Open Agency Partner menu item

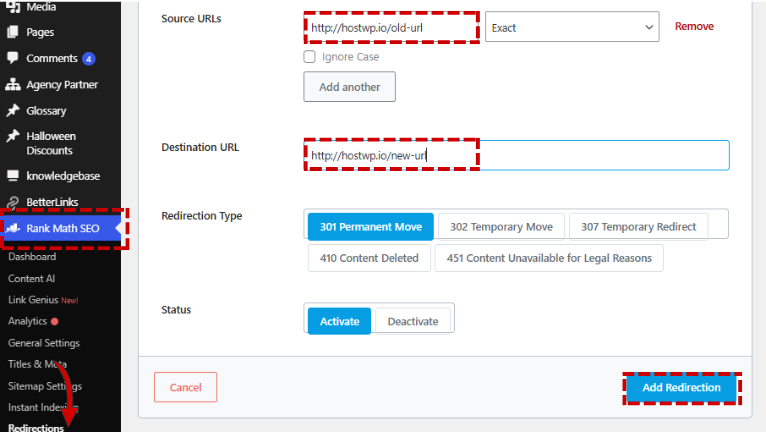[61, 85]
